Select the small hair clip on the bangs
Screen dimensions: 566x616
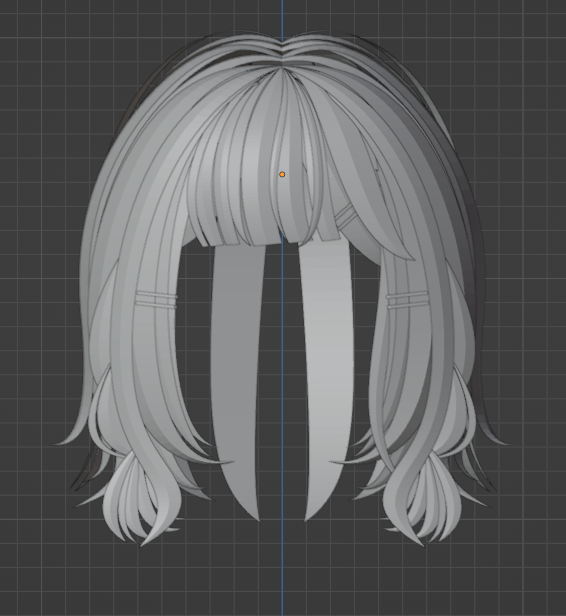tap(346, 216)
